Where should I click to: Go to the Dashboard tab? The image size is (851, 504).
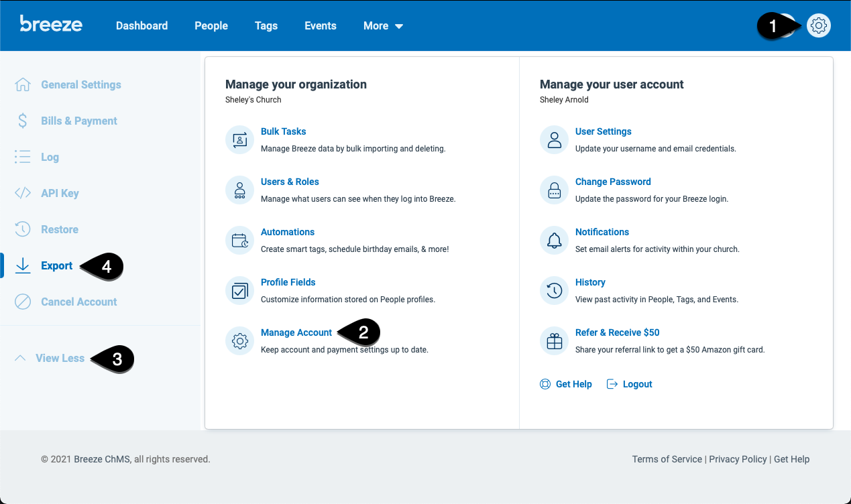(141, 25)
